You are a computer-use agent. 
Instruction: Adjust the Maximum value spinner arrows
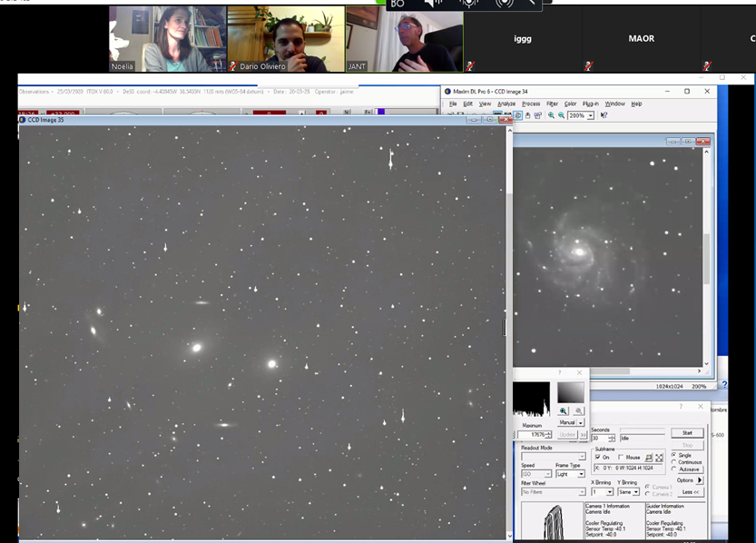(549, 435)
